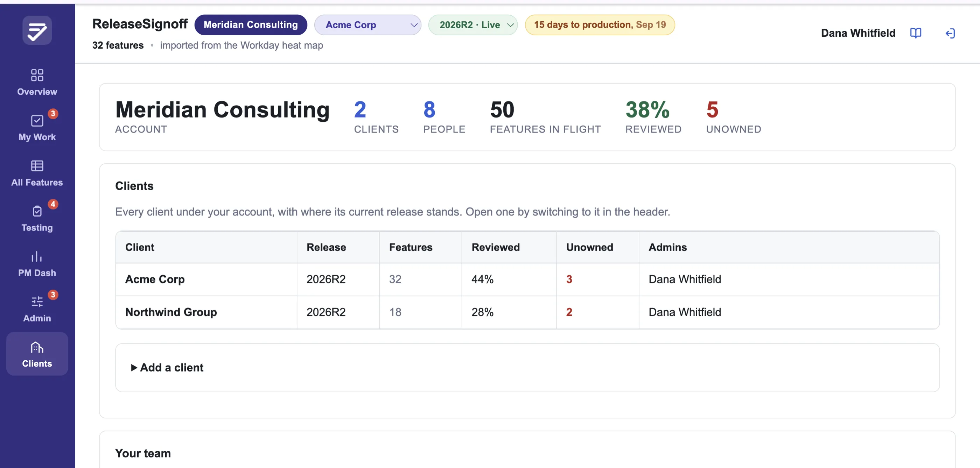This screenshot has height=468, width=980.
Task: Click the Admin badge showing 3
Action: pos(53,295)
